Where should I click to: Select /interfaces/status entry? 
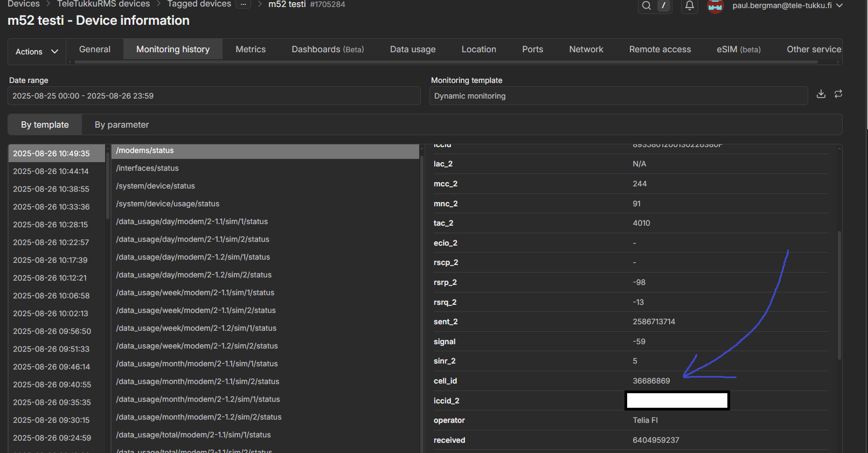point(265,168)
